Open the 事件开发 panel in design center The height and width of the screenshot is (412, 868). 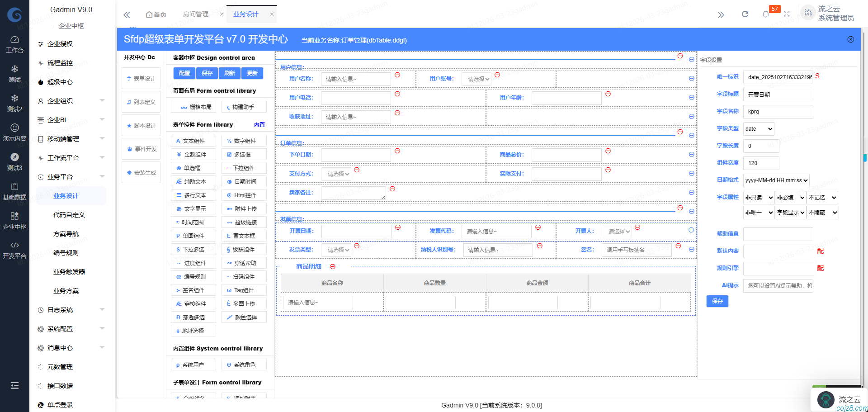pos(141,148)
